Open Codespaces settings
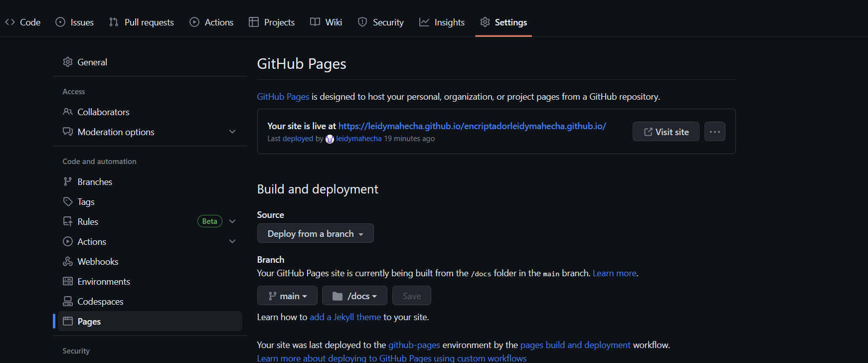This screenshot has width=868, height=363. pyautogui.click(x=150, y=302)
